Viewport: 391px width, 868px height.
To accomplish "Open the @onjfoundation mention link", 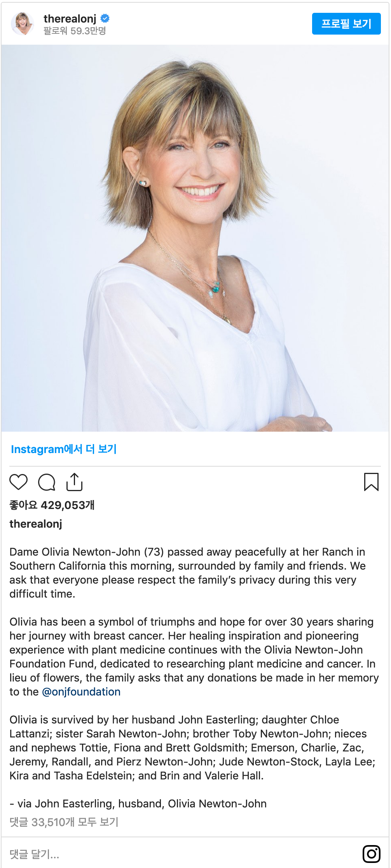I will click(x=81, y=692).
